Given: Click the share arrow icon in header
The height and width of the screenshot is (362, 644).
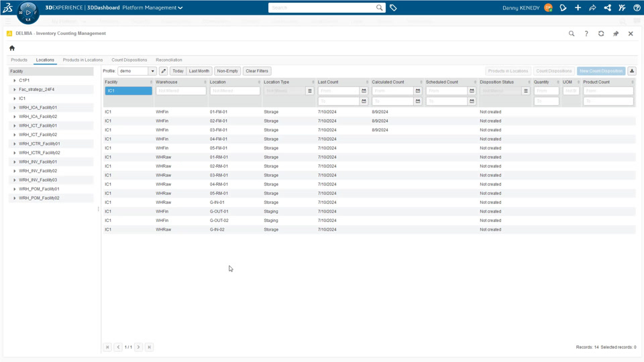Looking at the screenshot, I should point(592,7).
